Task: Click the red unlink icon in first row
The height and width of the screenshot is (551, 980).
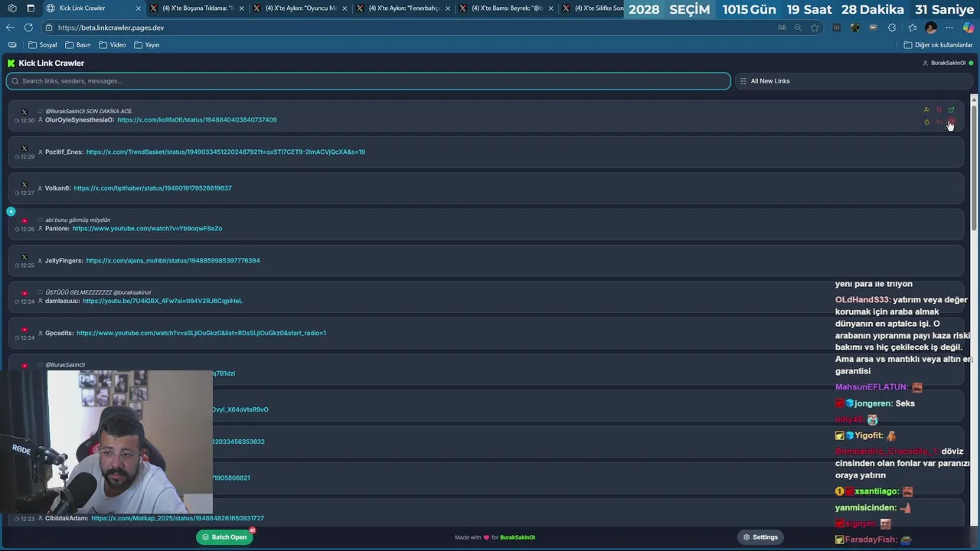Action: point(939,122)
